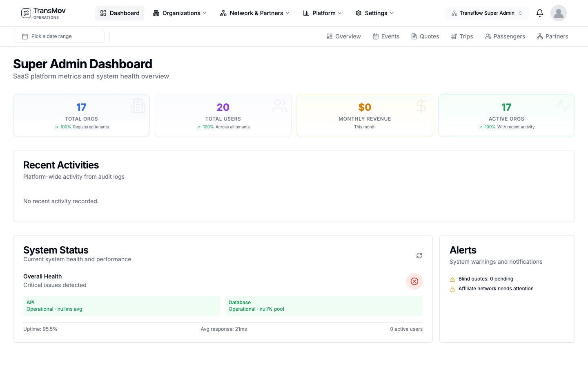Select the Dashboard menu item
Screen dimensions: 588x368
click(120, 13)
